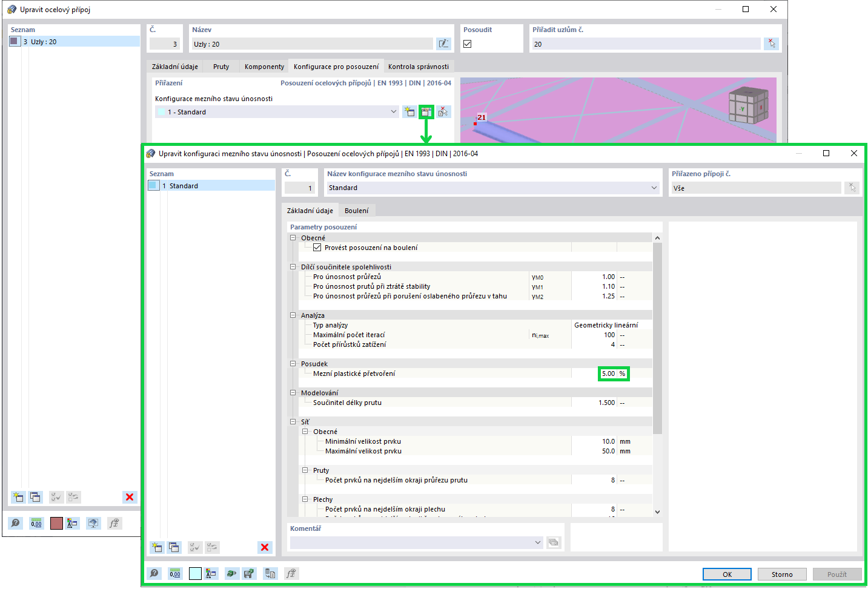Switch to the Komponenty tab

[264, 67]
